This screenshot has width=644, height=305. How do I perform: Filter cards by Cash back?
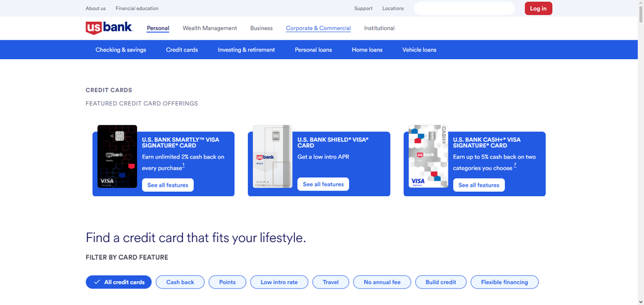[180, 282]
